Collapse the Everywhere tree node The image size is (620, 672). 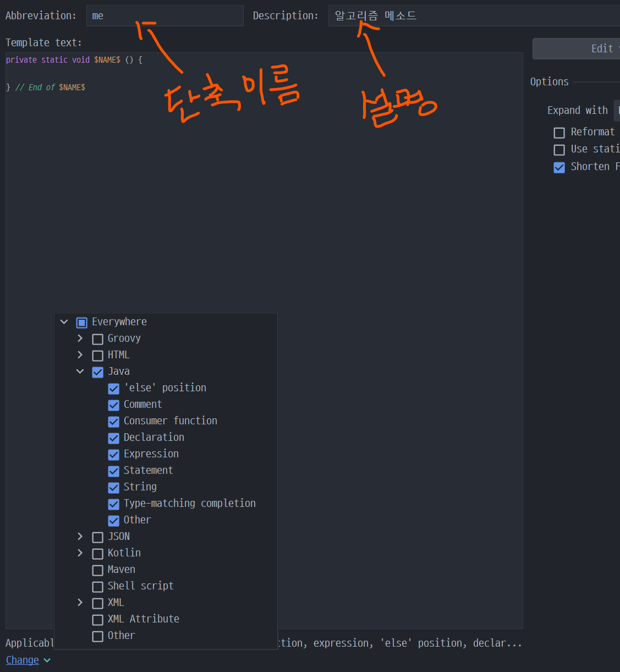click(x=64, y=321)
